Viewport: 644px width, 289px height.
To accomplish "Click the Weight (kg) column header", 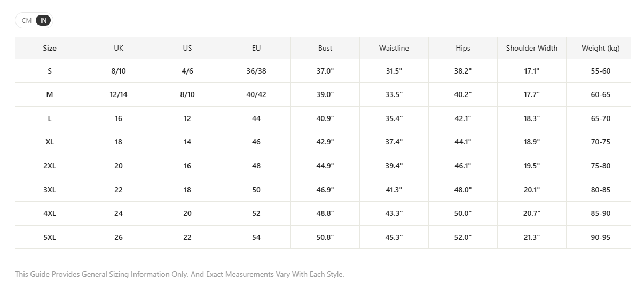I will click(601, 48).
